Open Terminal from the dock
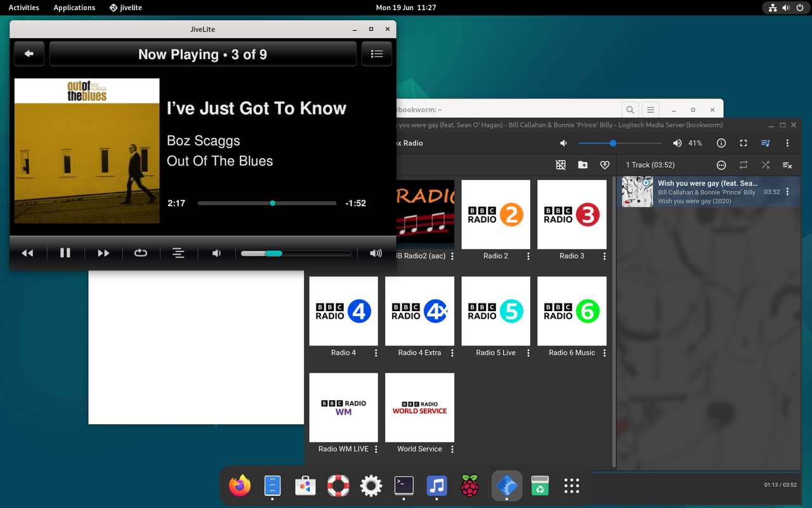Viewport: 812px width, 508px height. click(404, 486)
